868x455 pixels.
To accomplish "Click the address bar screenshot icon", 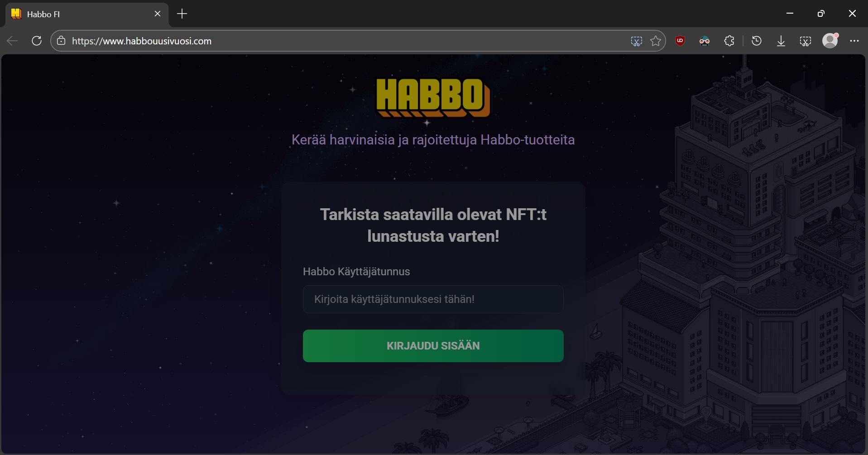I will pos(636,41).
